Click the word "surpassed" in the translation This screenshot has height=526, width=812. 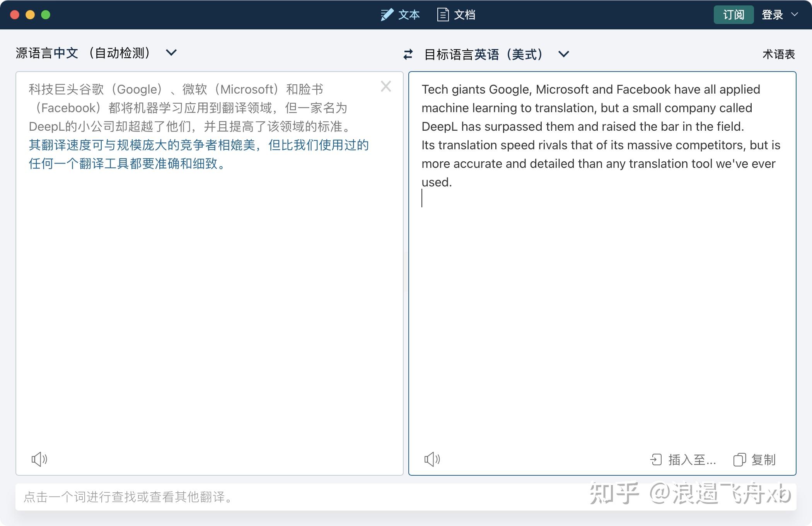tap(513, 126)
